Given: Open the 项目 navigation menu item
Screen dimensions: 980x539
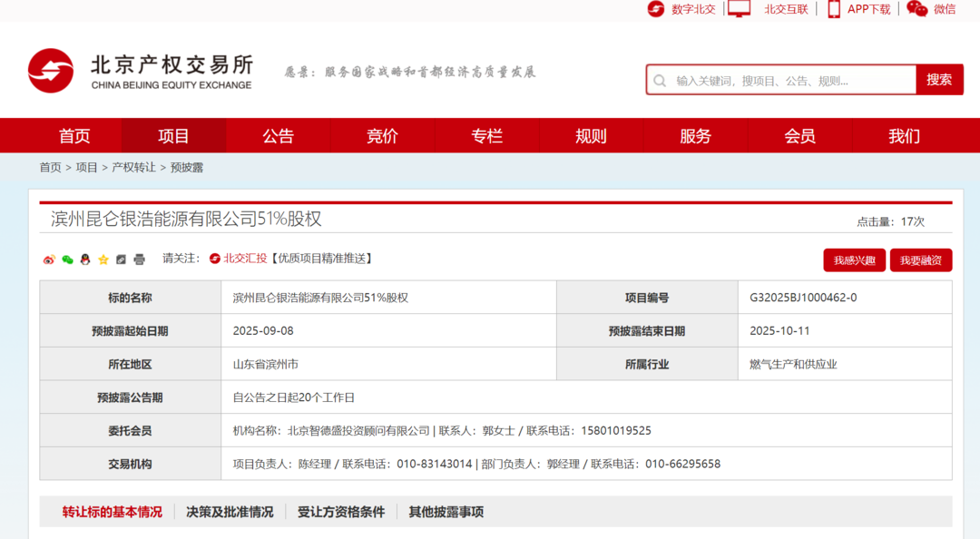Looking at the screenshot, I should click(x=173, y=136).
